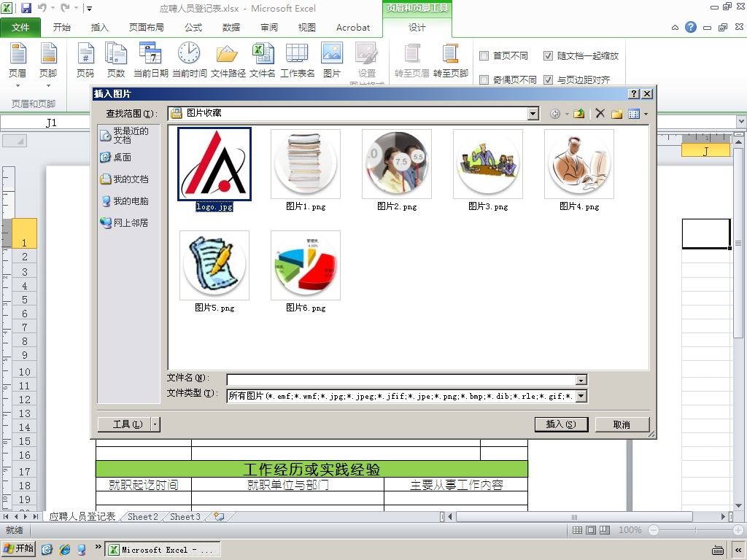Insert file name with 文件名 icon

[263, 60]
